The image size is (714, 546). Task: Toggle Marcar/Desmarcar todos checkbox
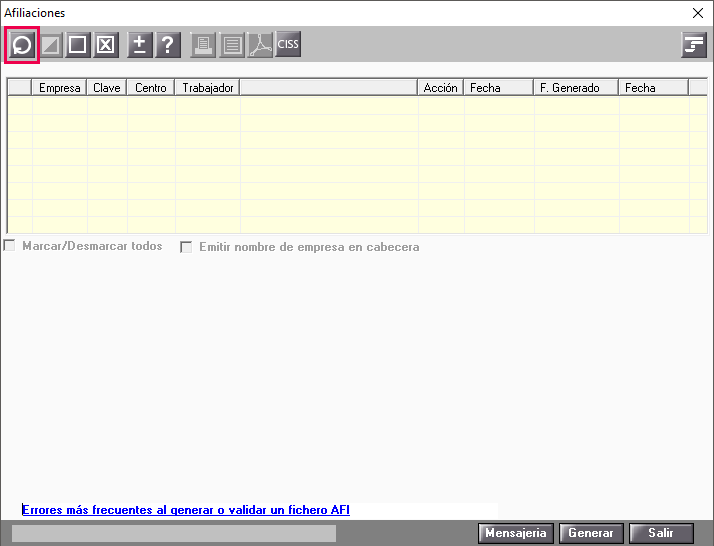tap(9, 246)
